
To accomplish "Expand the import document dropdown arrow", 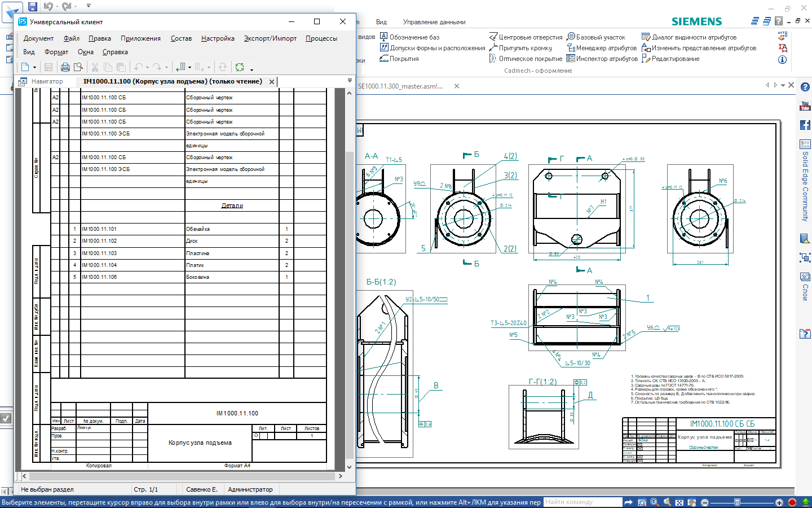I will point(189,68).
